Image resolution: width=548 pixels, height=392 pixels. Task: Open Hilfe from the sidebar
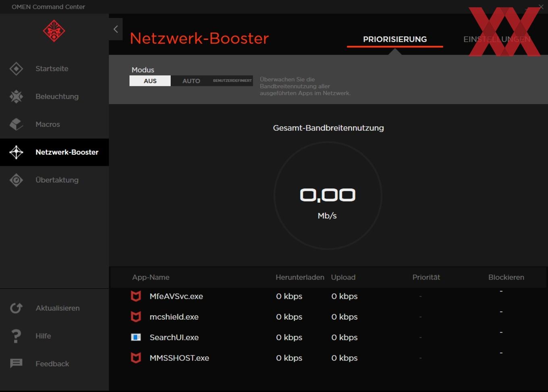tap(43, 336)
